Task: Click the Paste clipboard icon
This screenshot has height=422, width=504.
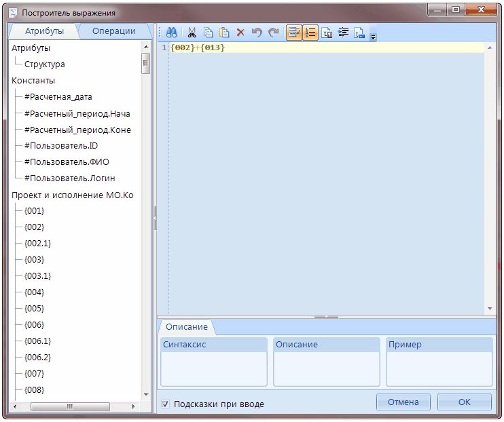Action: point(223,33)
